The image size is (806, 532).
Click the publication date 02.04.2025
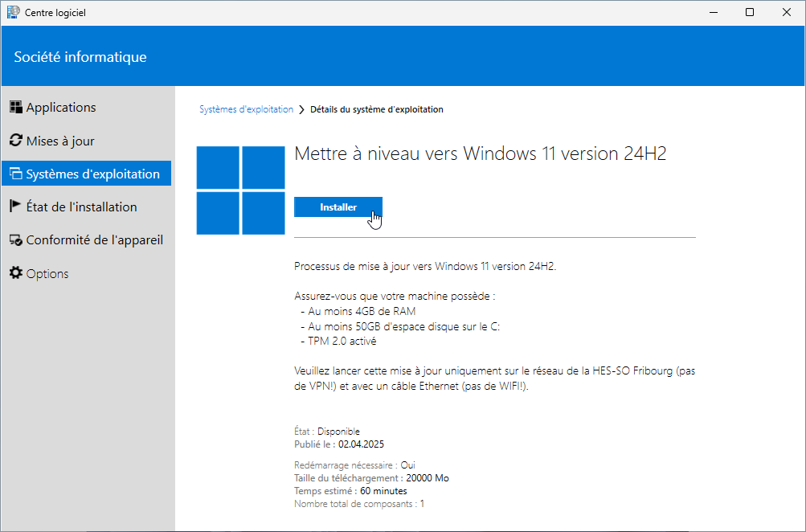pos(361,444)
